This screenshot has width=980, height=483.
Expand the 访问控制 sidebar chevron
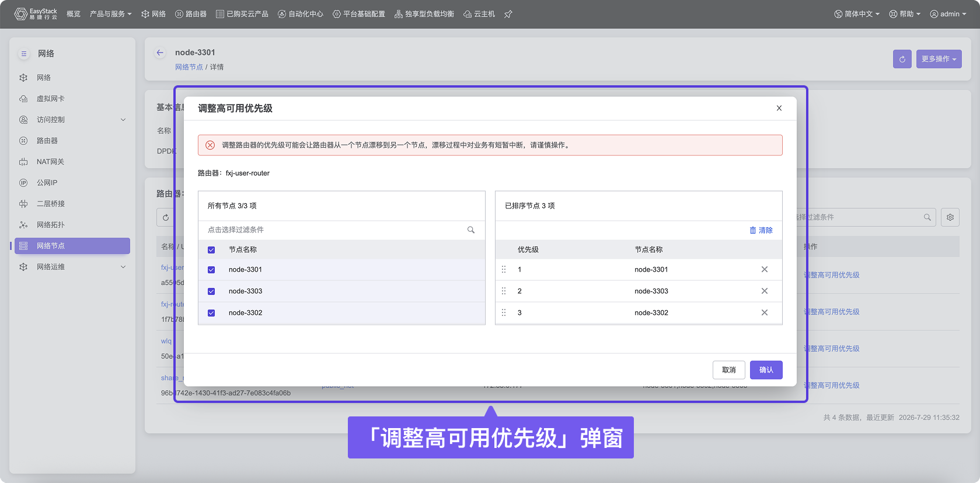123,120
